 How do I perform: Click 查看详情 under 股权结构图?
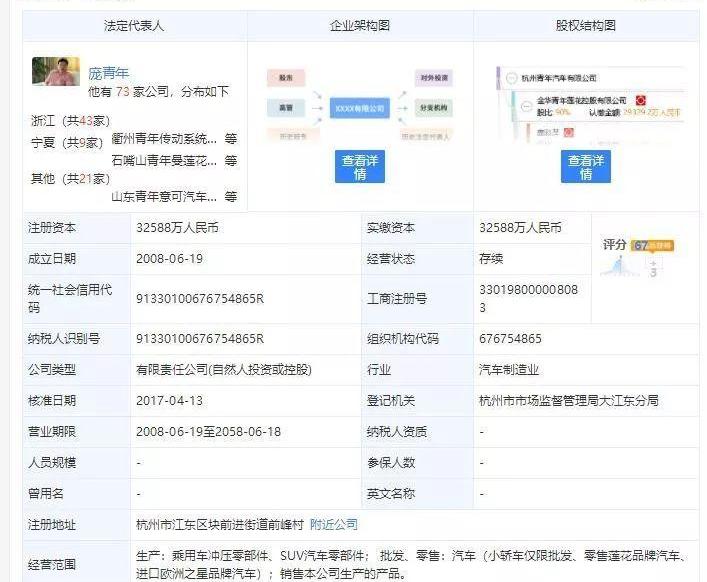tap(585, 167)
